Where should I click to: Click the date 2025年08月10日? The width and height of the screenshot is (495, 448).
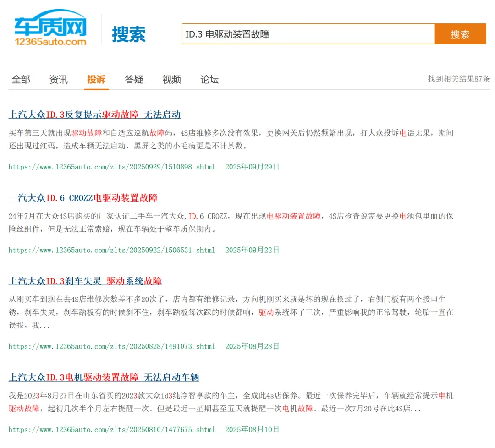(252, 429)
